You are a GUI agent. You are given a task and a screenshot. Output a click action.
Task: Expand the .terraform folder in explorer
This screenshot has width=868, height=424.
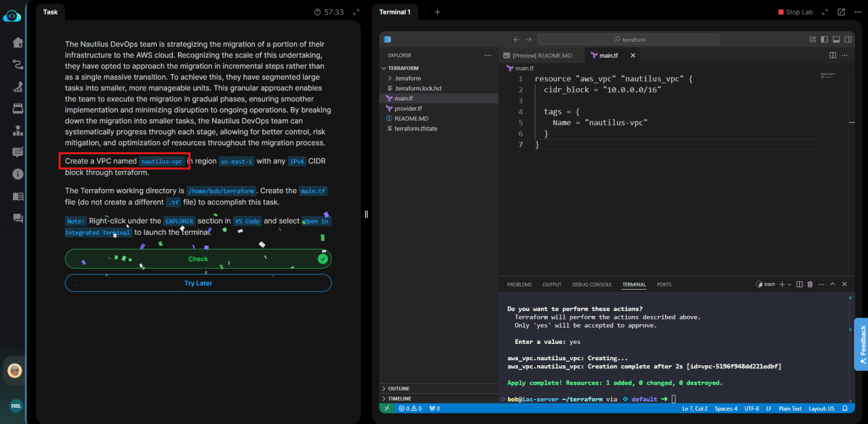(x=407, y=79)
